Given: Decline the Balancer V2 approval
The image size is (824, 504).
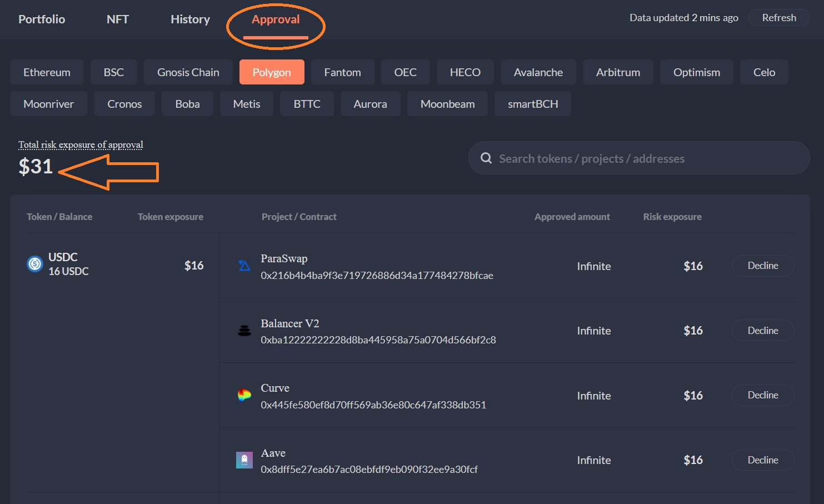Looking at the screenshot, I should tap(762, 331).
